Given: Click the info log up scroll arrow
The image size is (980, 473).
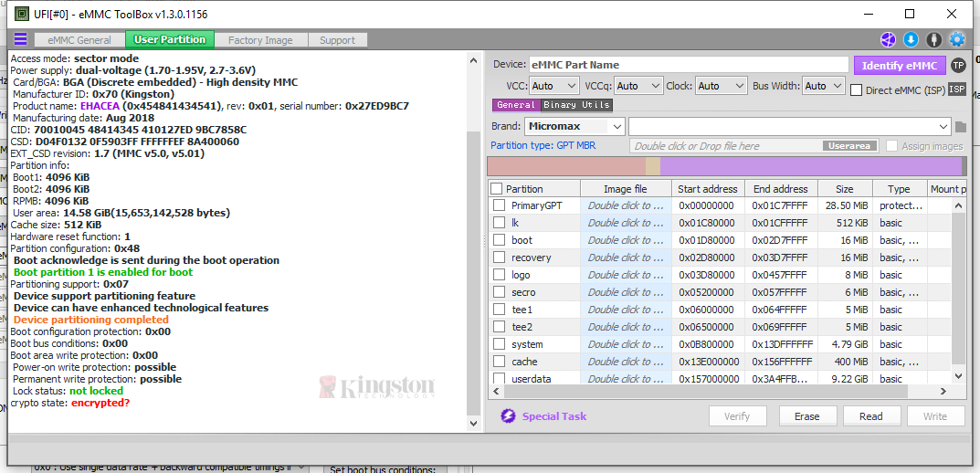Looking at the screenshot, I should pyautogui.click(x=473, y=60).
